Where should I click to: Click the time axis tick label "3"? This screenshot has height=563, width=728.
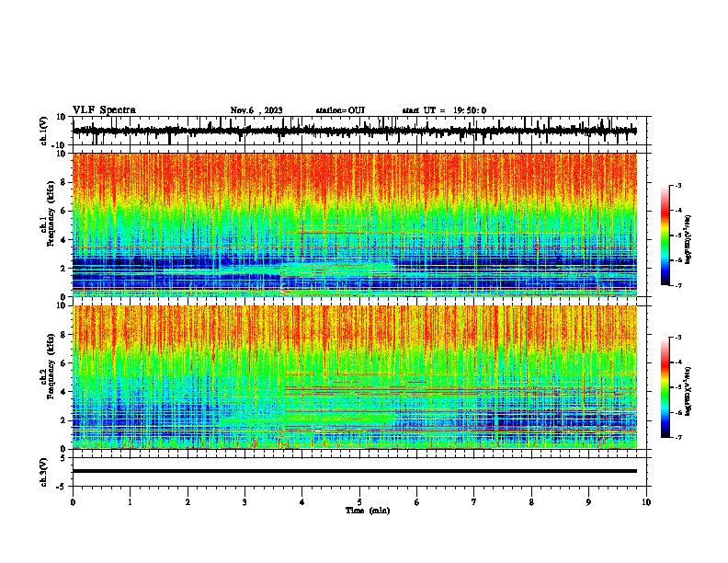245,502
